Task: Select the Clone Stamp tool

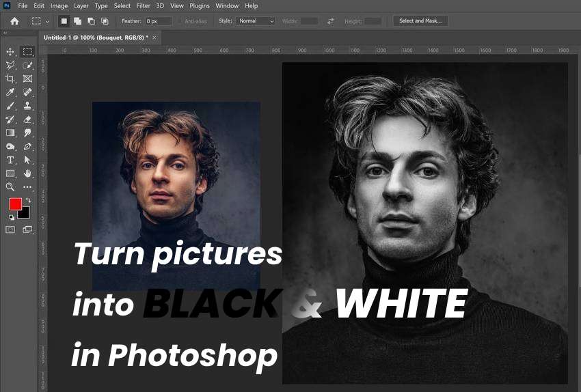Action: tap(27, 106)
